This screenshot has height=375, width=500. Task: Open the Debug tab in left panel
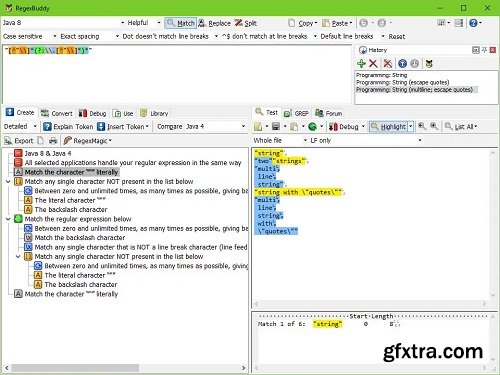coord(92,113)
